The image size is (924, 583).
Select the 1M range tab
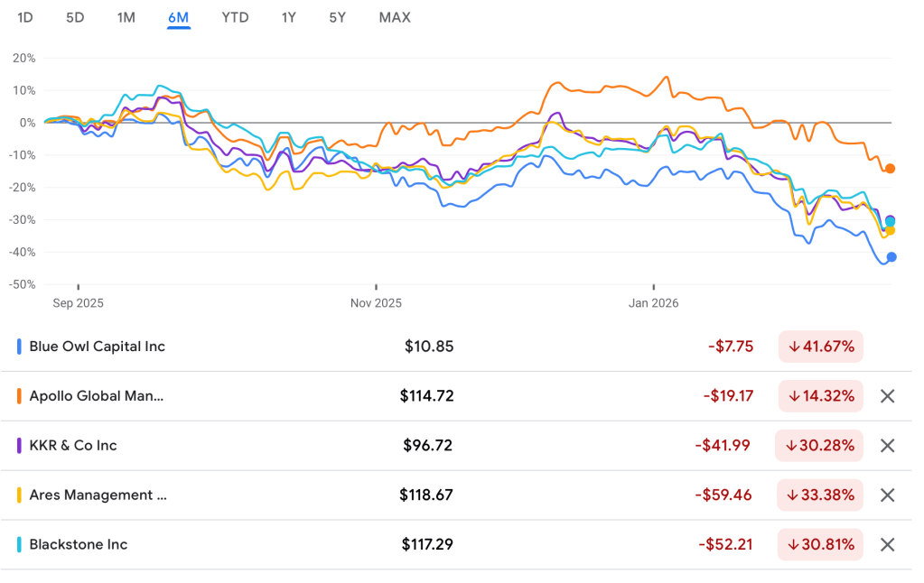[x=126, y=17]
